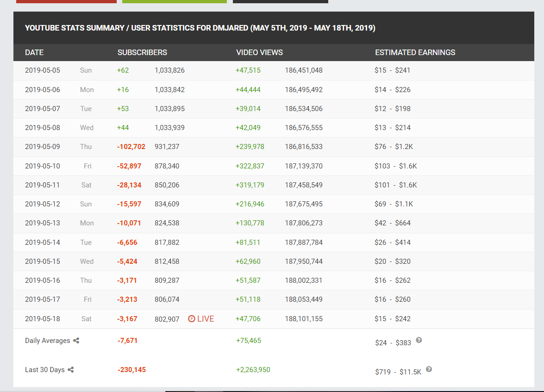The image size is (544, 392).
Task: Select the date 2019-05-14
Action: click(x=42, y=243)
